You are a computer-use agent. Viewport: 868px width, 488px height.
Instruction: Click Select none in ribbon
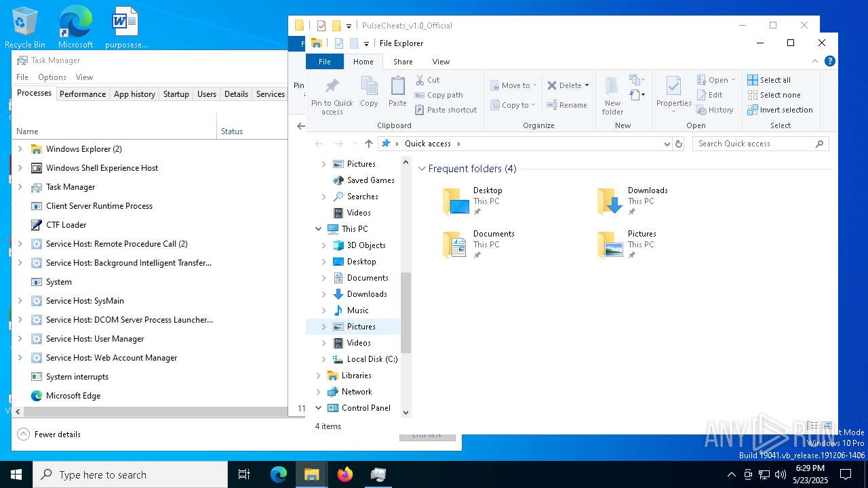[x=774, y=95]
